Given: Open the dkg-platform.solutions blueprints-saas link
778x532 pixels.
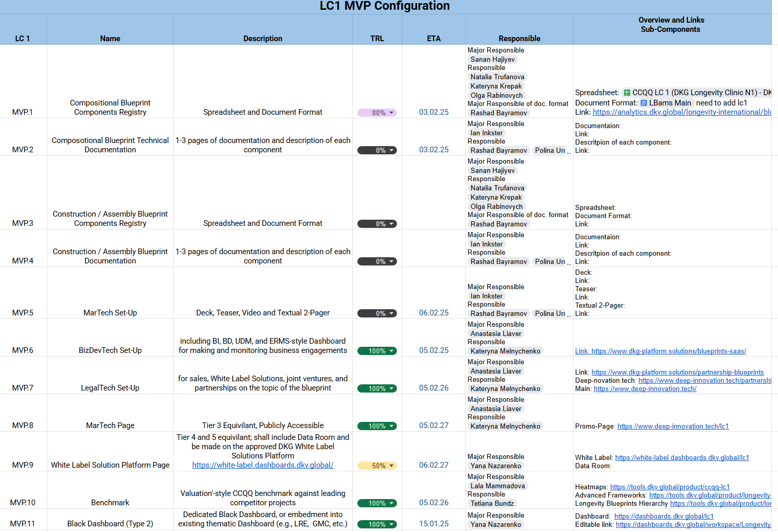Looking at the screenshot, I should [668, 351].
